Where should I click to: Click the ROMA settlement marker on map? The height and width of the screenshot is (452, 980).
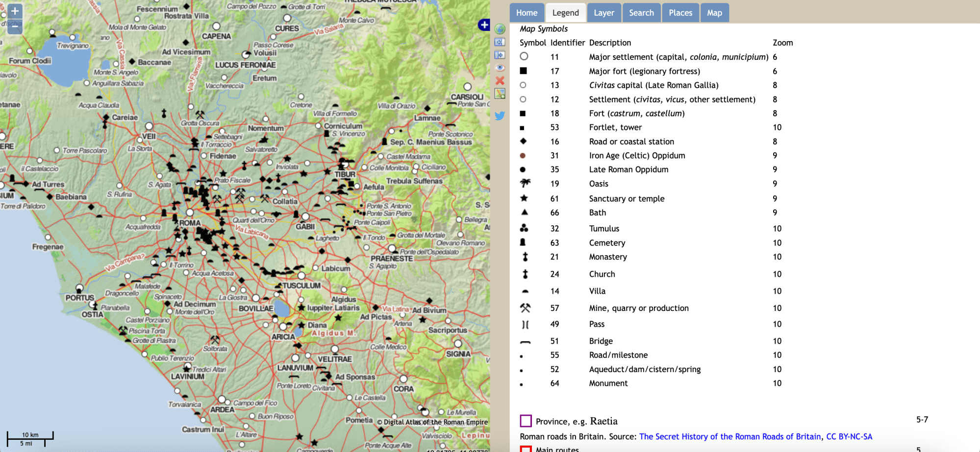[190, 213]
